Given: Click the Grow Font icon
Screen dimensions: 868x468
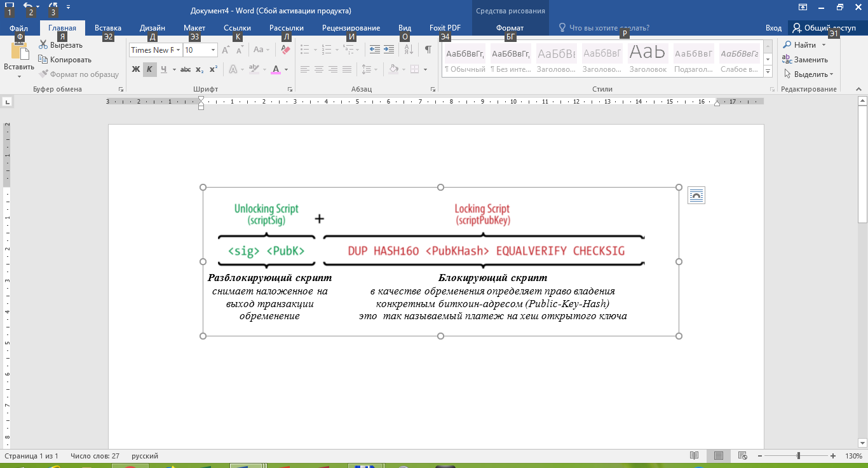Looking at the screenshot, I should [x=226, y=50].
